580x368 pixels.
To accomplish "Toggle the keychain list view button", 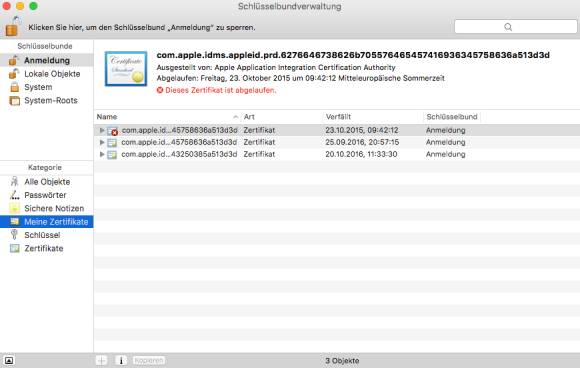I will point(9,360).
